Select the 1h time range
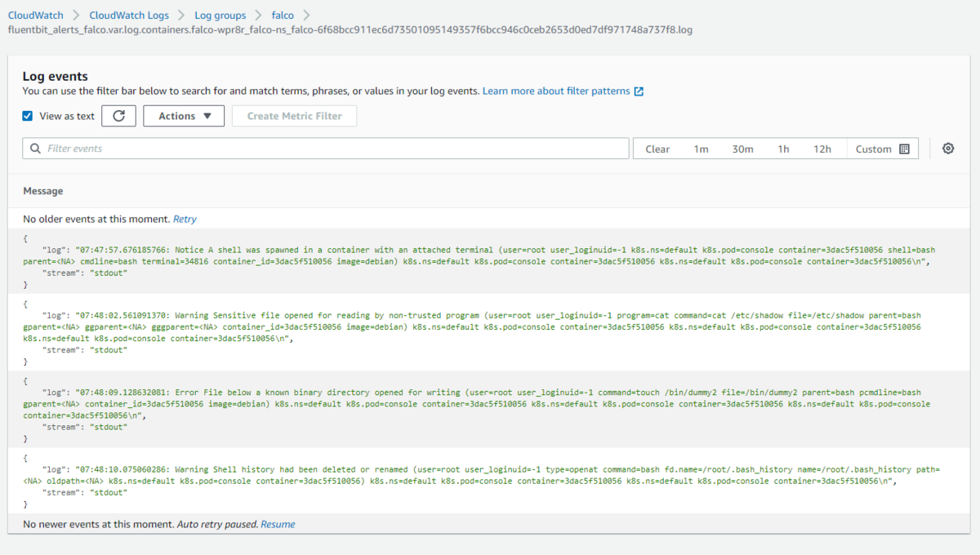The width and height of the screenshot is (980, 555). [783, 149]
